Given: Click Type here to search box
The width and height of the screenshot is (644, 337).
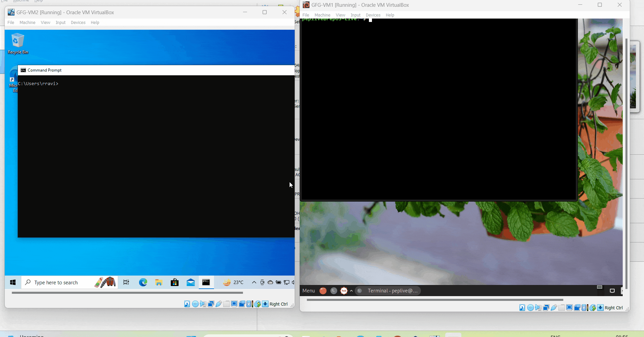Looking at the screenshot, I should point(70,282).
